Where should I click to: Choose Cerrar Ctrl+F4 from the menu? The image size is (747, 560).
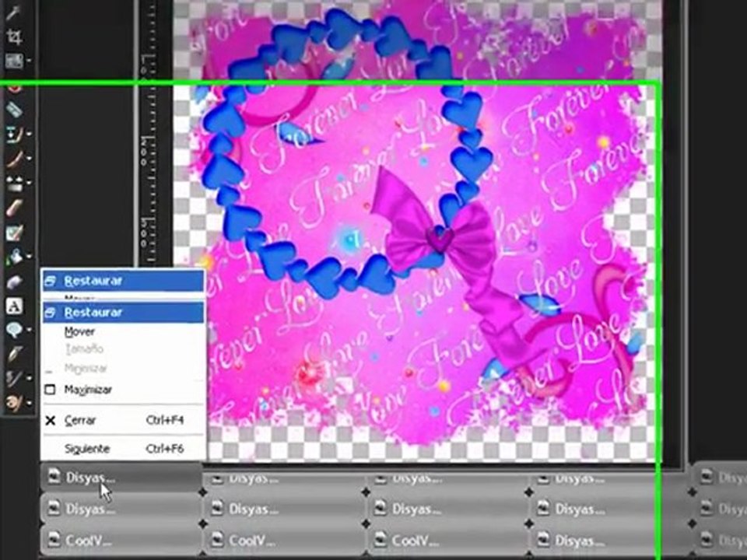(123, 420)
